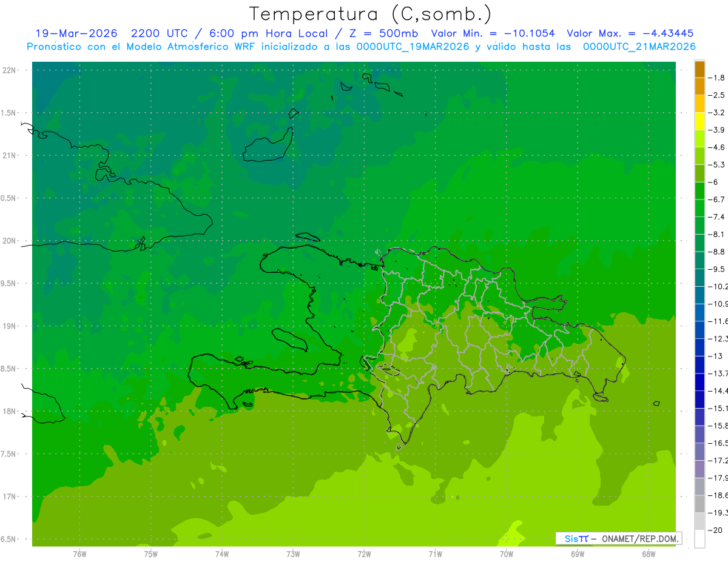Screen dimensions: 728x562
Task: Click the Valor Min. = -10.1054 readout
Action: point(493,34)
